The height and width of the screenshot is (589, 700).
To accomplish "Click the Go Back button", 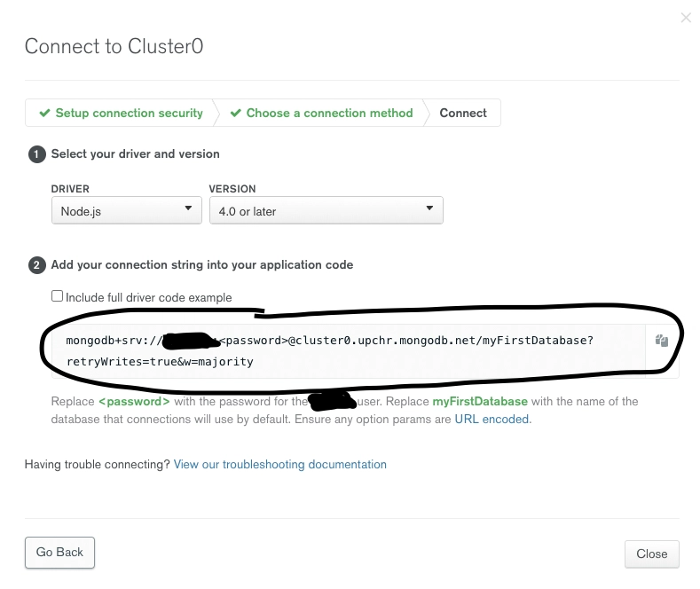I will click(59, 553).
